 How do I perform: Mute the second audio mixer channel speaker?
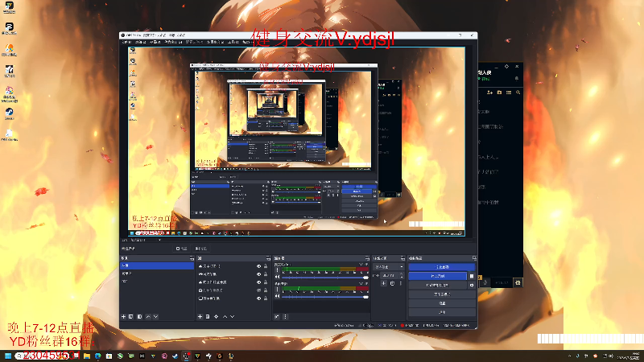277,296
